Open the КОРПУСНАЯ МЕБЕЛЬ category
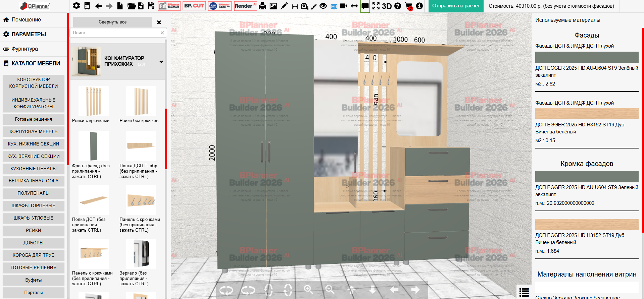The height and width of the screenshot is (299, 644). [34, 131]
